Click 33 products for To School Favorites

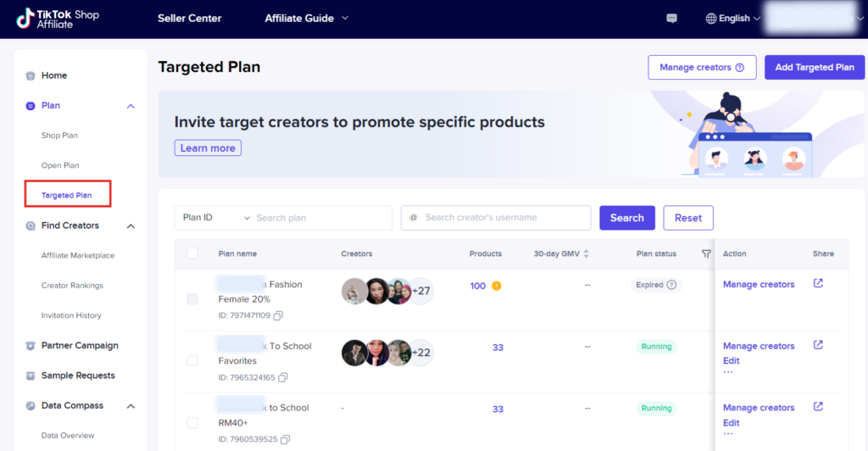(x=498, y=348)
